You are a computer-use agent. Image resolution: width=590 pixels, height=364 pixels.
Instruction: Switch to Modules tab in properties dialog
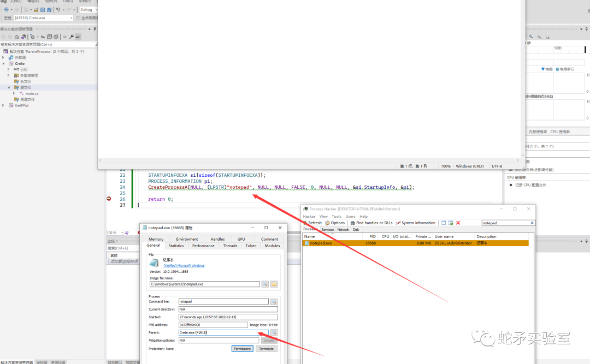click(272, 246)
